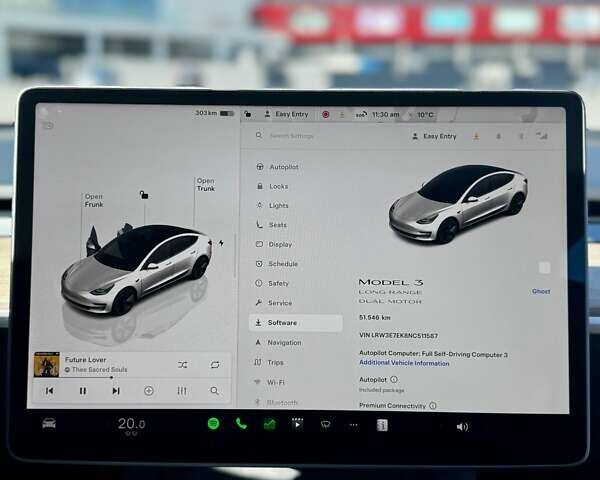Tap the orange software download icon
The height and width of the screenshot is (480, 600).
476,136
